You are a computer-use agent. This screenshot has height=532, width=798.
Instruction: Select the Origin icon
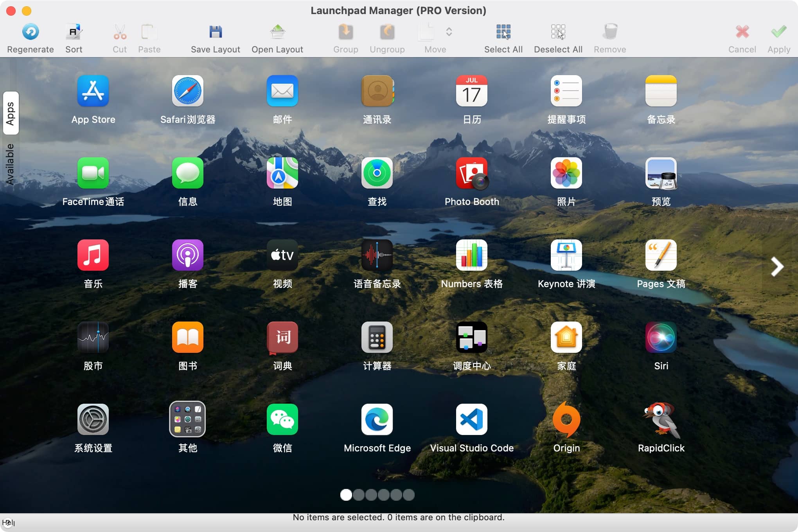click(x=566, y=419)
